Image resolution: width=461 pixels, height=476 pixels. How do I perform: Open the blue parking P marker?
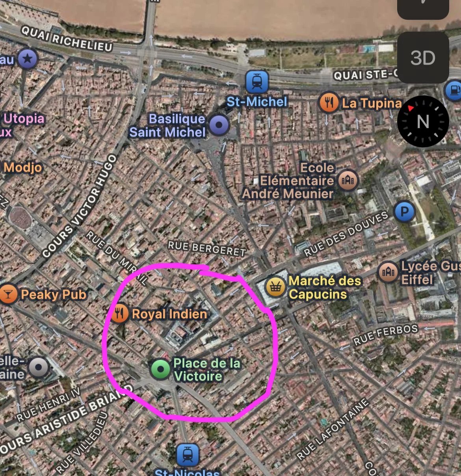pyautogui.click(x=404, y=212)
